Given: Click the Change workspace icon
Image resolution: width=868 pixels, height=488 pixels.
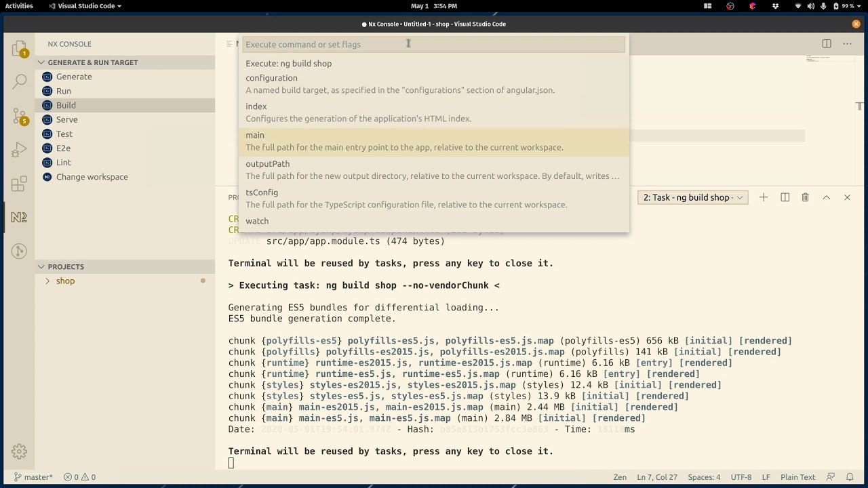Looking at the screenshot, I should coord(47,177).
